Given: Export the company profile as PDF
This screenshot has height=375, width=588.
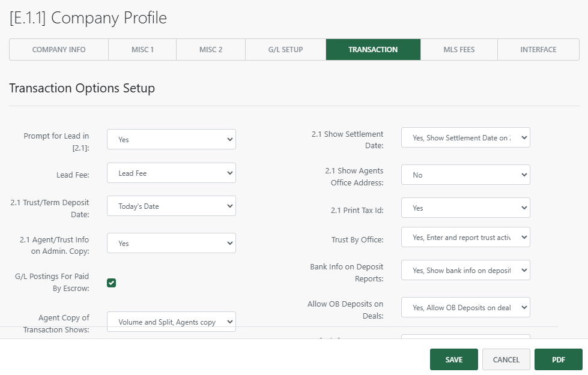Looking at the screenshot, I should (x=559, y=359).
